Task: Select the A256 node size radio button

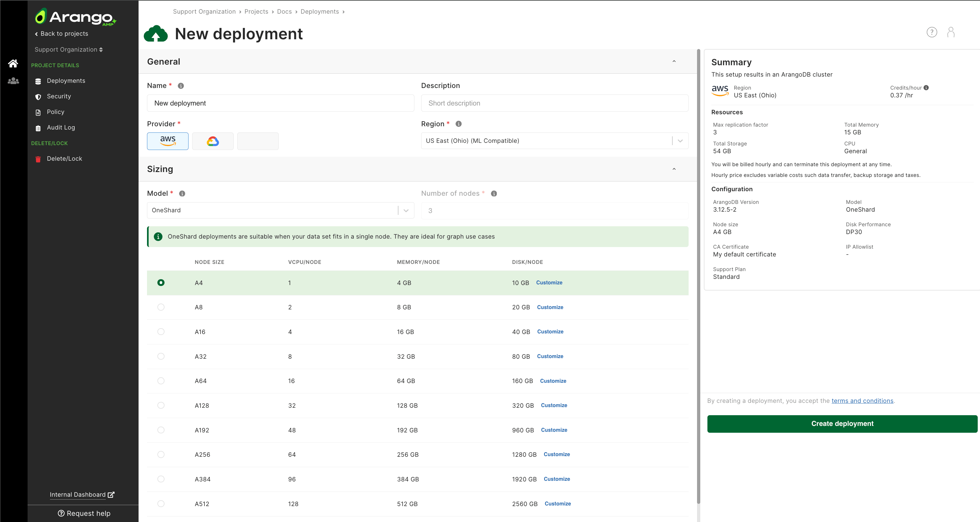Action: 161,454
